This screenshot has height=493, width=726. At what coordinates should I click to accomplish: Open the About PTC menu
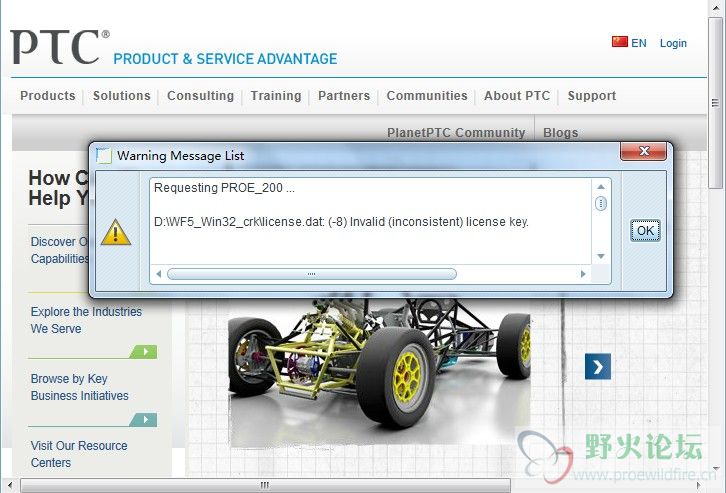pos(517,96)
